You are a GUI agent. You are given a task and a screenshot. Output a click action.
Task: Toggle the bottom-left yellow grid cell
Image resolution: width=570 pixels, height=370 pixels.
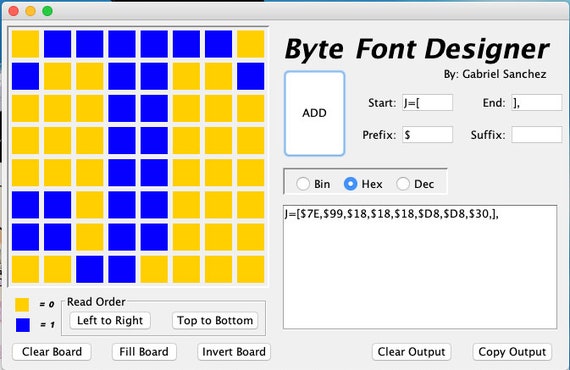(25, 269)
